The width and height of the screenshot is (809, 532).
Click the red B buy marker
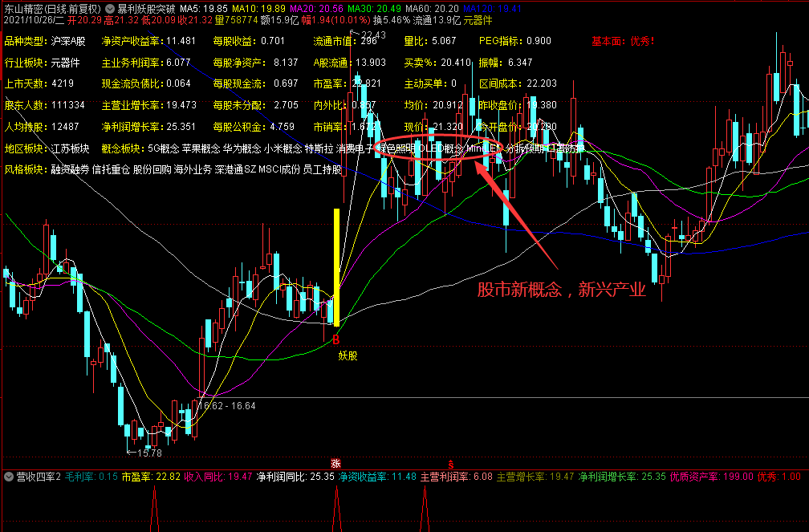(335, 339)
